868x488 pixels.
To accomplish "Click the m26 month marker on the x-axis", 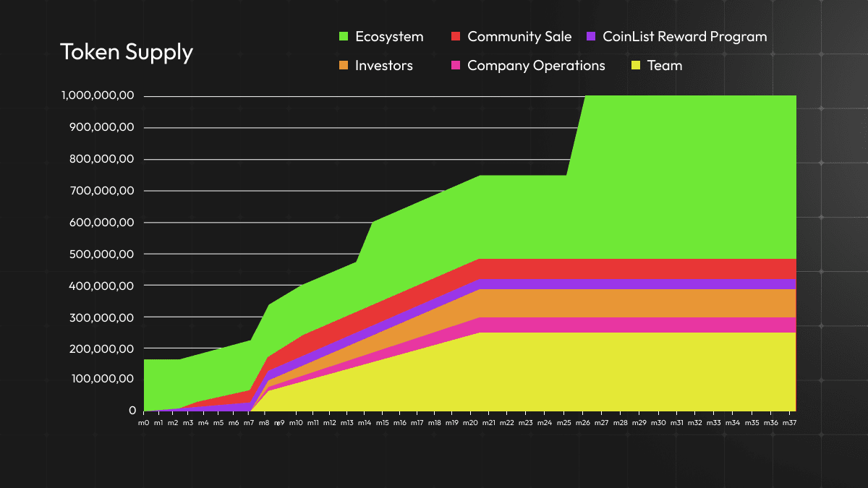I will (582, 422).
